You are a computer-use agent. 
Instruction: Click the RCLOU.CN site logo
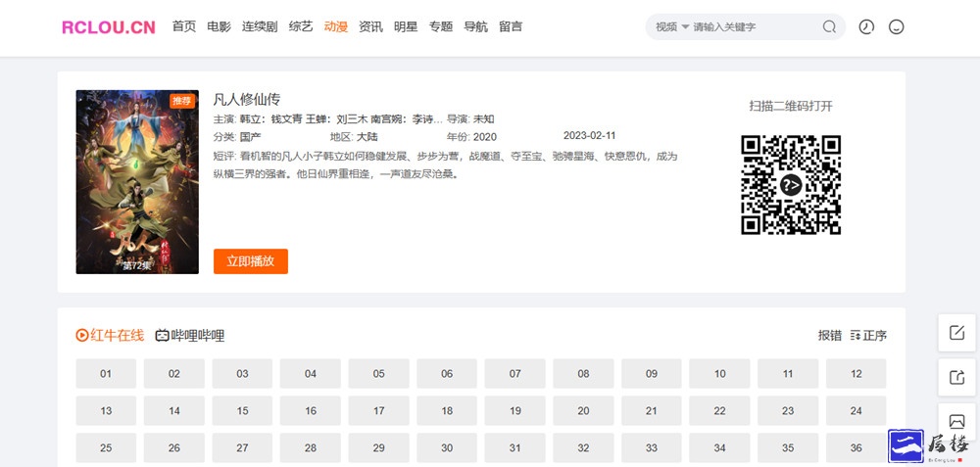108,27
